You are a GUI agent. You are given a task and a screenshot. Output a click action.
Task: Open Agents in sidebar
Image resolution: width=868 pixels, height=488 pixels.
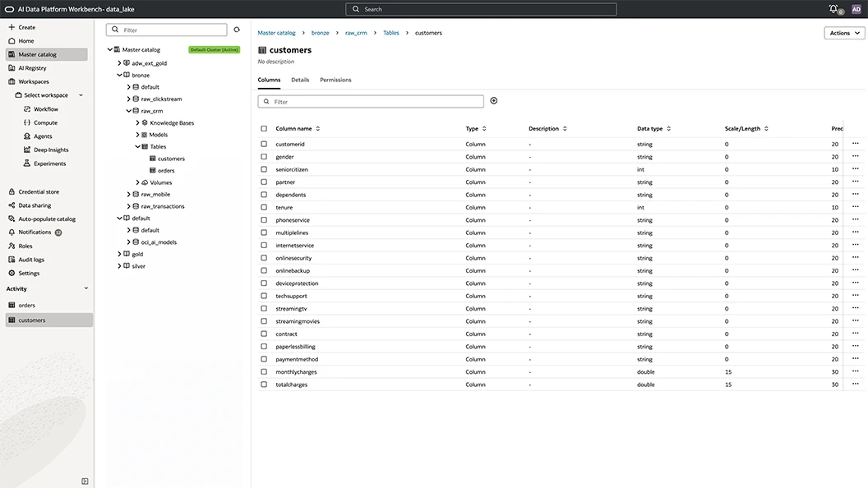pos(38,136)
